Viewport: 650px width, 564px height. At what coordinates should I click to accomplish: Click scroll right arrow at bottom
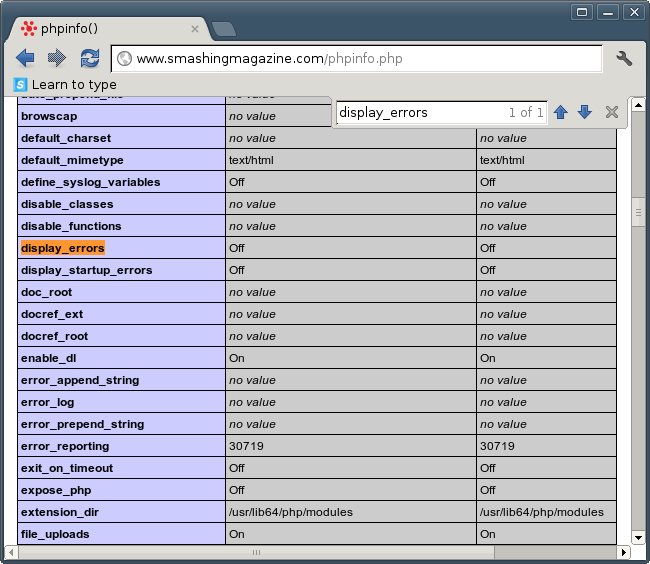tap(624, 552)
